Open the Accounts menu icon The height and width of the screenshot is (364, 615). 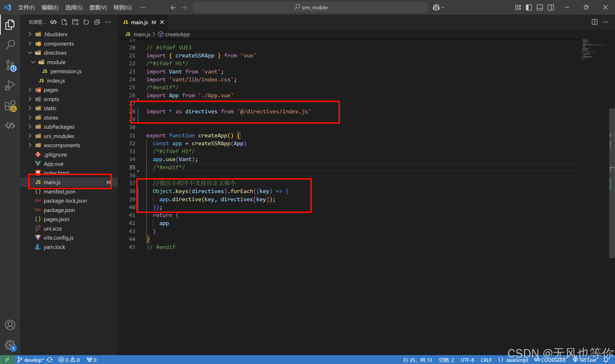10,325
